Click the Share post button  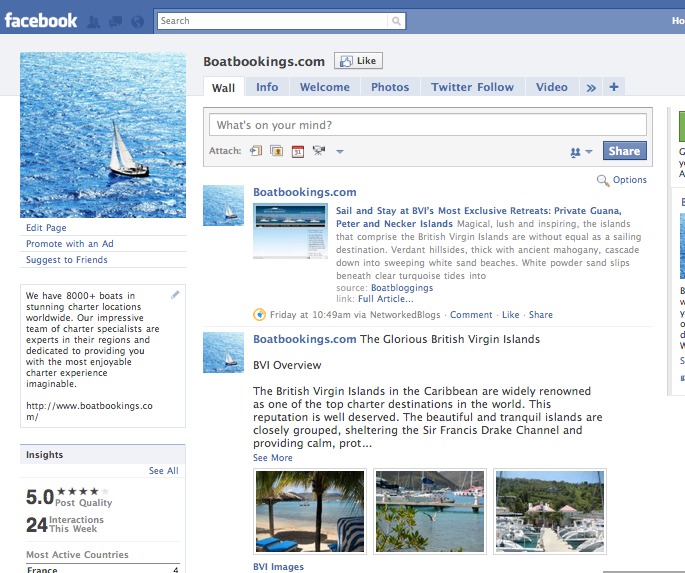pyautogui.click(x=625, y=151)
